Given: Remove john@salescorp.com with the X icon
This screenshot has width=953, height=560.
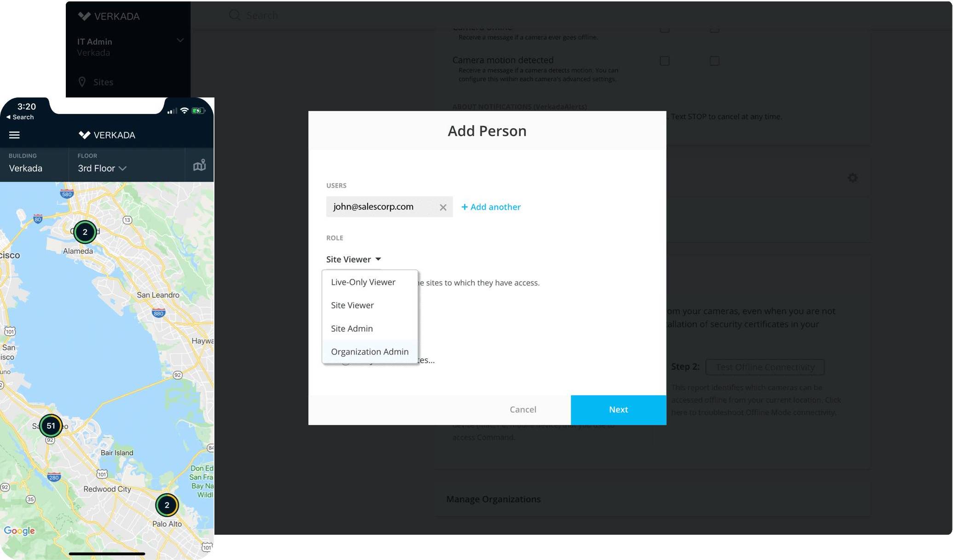Looking at the screenshot, I should click(443, 207).
